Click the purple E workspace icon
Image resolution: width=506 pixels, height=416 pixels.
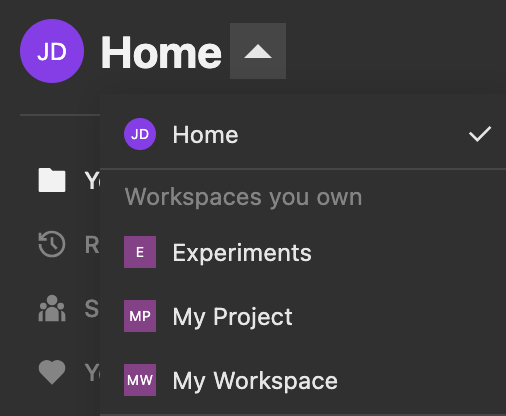(140, 252)
